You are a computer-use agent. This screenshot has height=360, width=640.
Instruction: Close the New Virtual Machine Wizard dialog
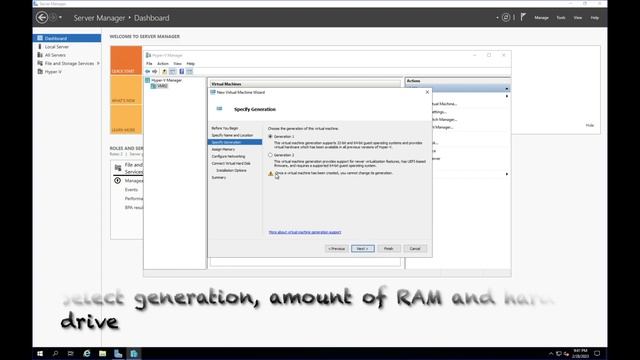pyautogui.click(x=427, y=92)
